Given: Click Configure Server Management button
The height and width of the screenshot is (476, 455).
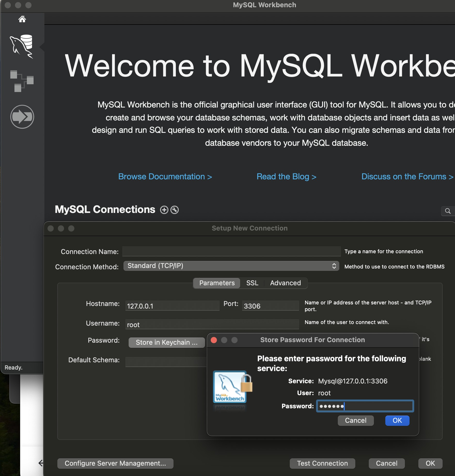Looking at the screenshot, I should pyautogui.click(x=115, y=463).
